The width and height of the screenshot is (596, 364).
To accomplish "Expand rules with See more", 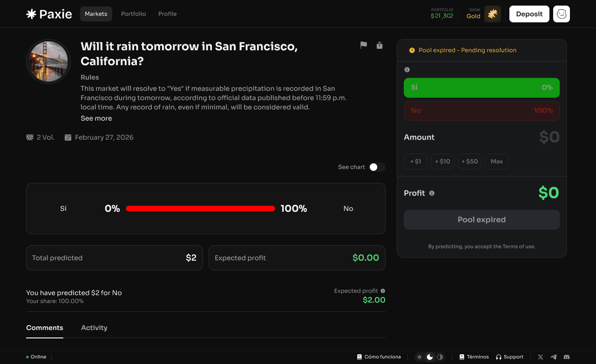I will point(96,118).
